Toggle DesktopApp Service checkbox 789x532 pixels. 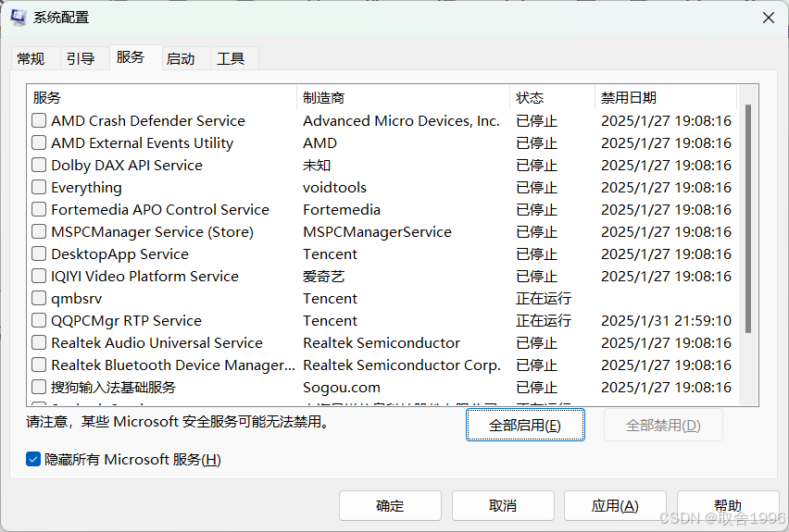pos(39,254)
